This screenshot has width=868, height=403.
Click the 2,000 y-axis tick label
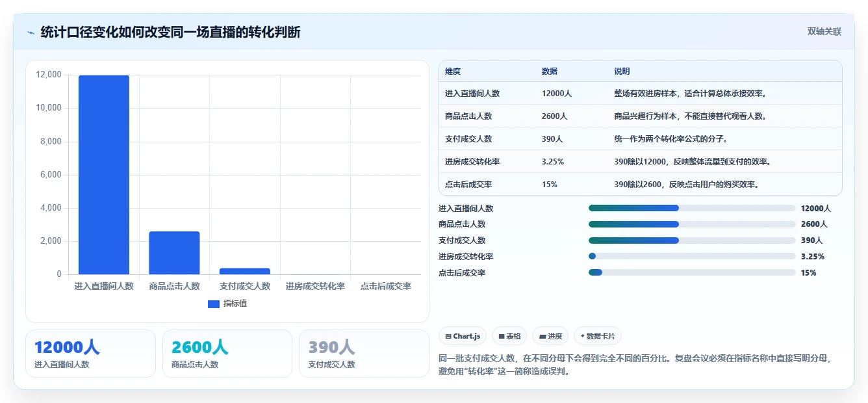click(51, 241)
